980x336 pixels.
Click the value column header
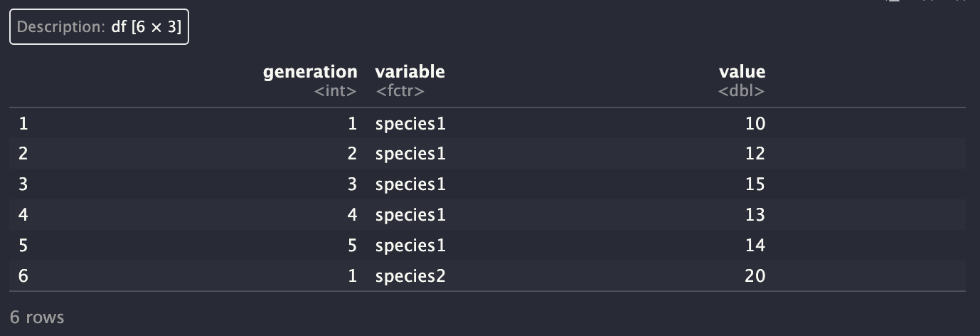click(x=742, y=72)
